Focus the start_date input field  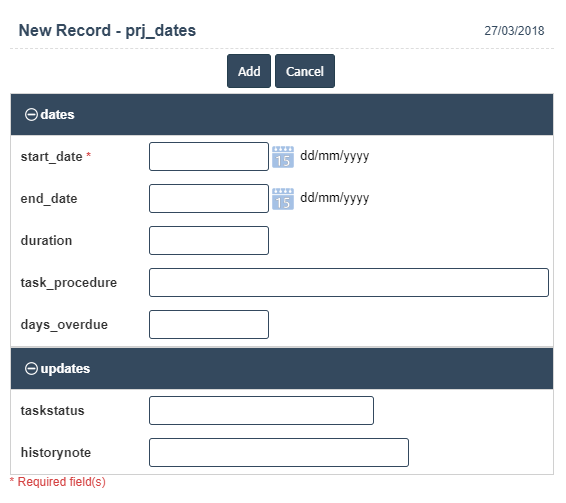209,156
